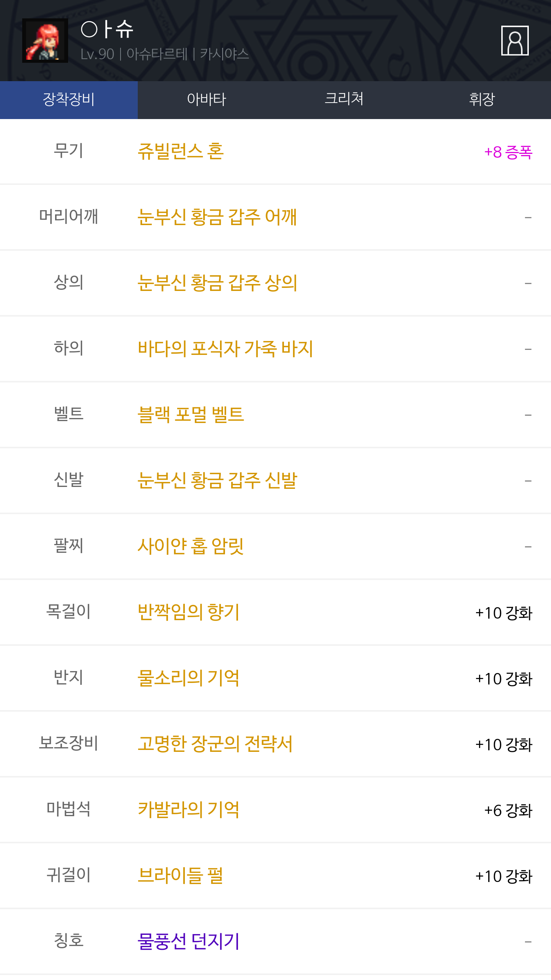Click magic stone 카발라의 기억

pyautogui.click(x=188, y=810)
